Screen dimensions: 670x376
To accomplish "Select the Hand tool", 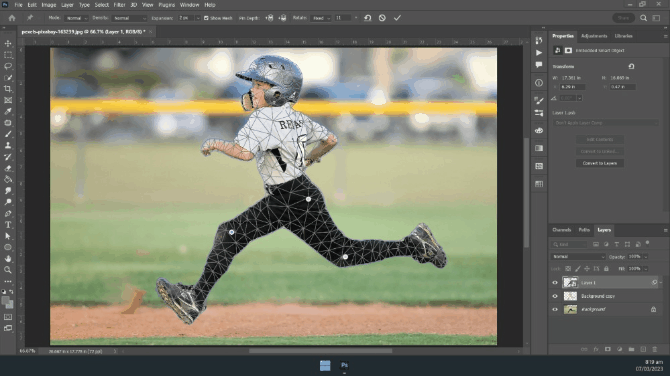I will 8,258.
